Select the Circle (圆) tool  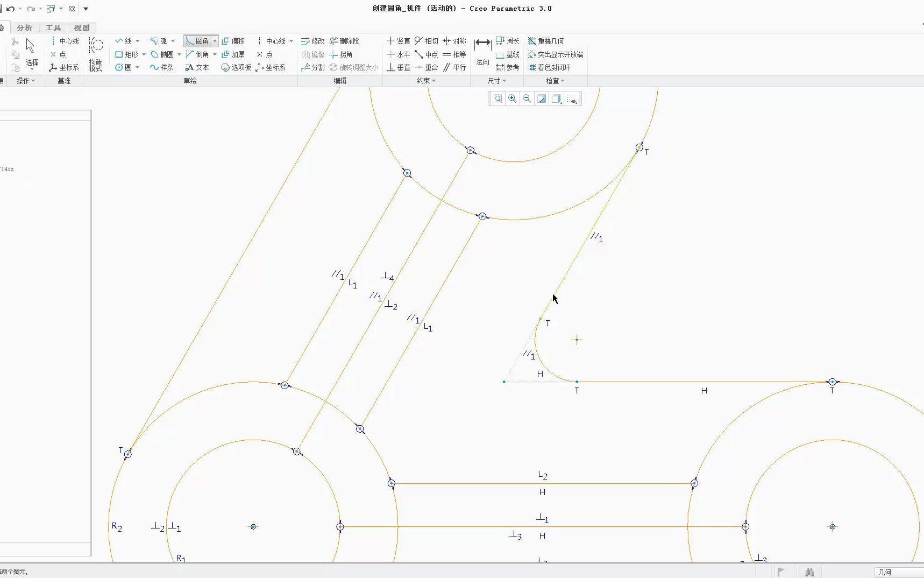click(126, 67)
